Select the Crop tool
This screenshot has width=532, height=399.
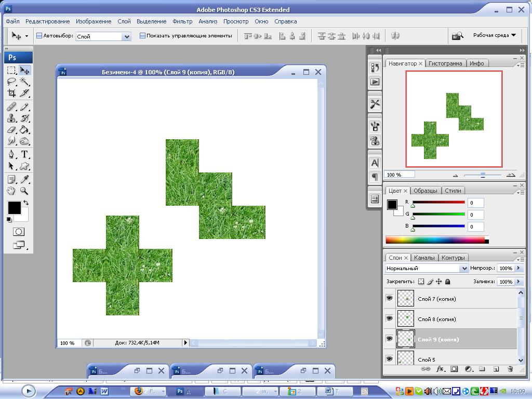[11, 93]
